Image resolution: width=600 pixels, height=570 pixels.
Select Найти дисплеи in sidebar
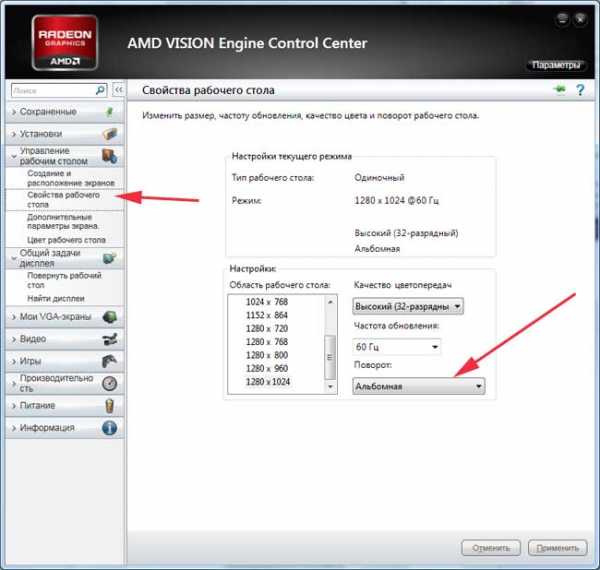pos(56,298)
